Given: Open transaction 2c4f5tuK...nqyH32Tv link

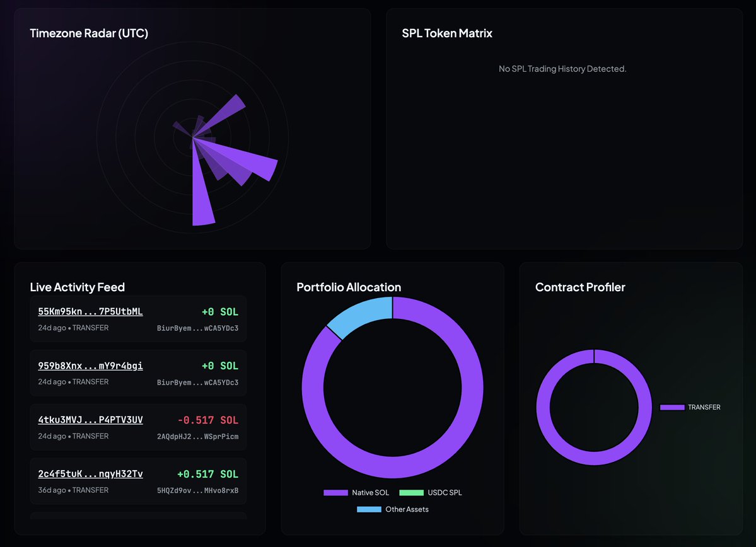Looking at the screenshot, I should pyautogui.click(x=90, y=474).
